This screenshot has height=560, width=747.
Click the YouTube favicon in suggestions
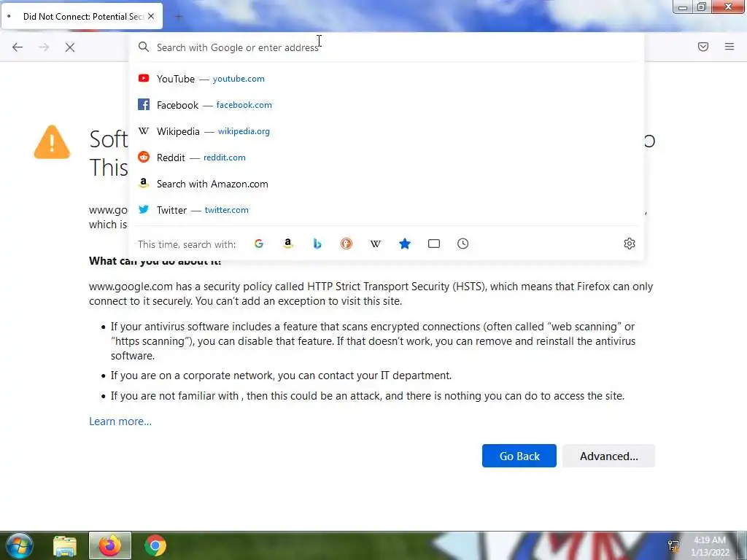pos(144,78)
